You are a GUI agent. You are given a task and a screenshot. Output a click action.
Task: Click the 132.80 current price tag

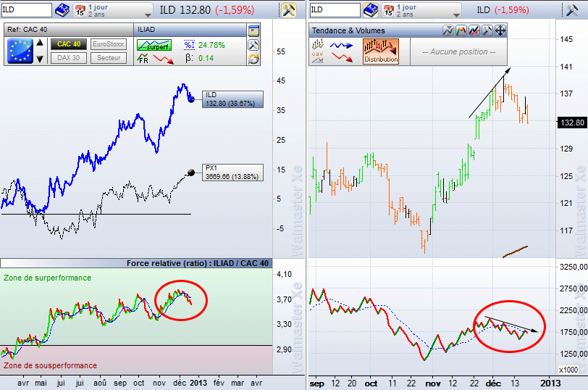572,123
